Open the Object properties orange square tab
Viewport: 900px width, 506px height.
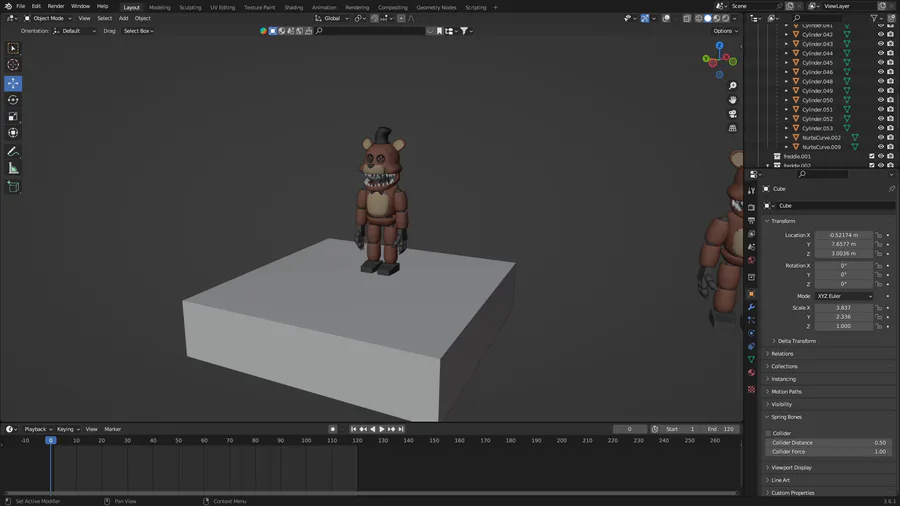point(751,294)
